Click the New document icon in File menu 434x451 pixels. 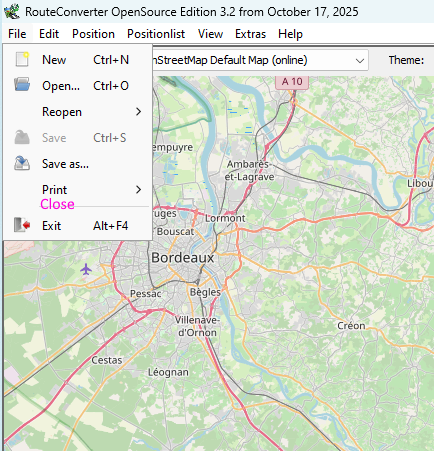pos(22,60)
